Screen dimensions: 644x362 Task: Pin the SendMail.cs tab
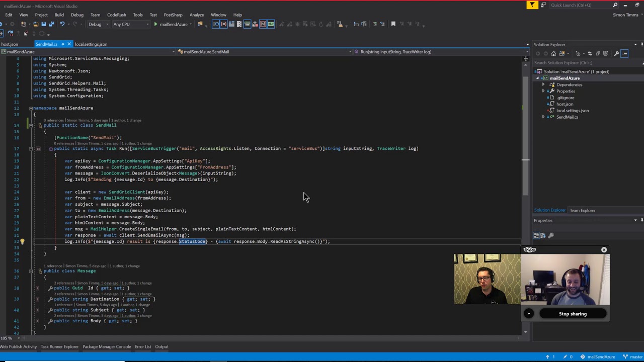(x=62, y=44)
